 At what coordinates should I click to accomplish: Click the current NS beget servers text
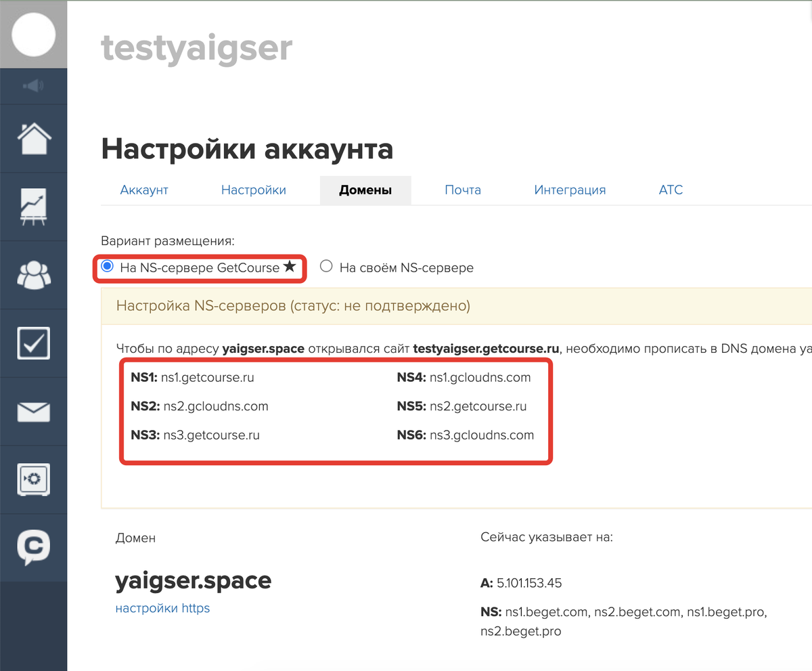(x=623, y=622)
